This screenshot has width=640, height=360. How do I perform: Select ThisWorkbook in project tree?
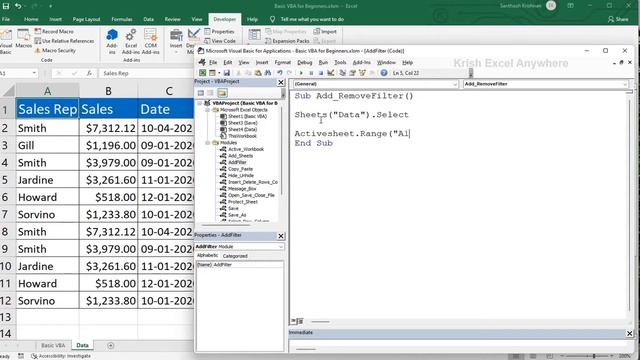(x=239, y=136)
